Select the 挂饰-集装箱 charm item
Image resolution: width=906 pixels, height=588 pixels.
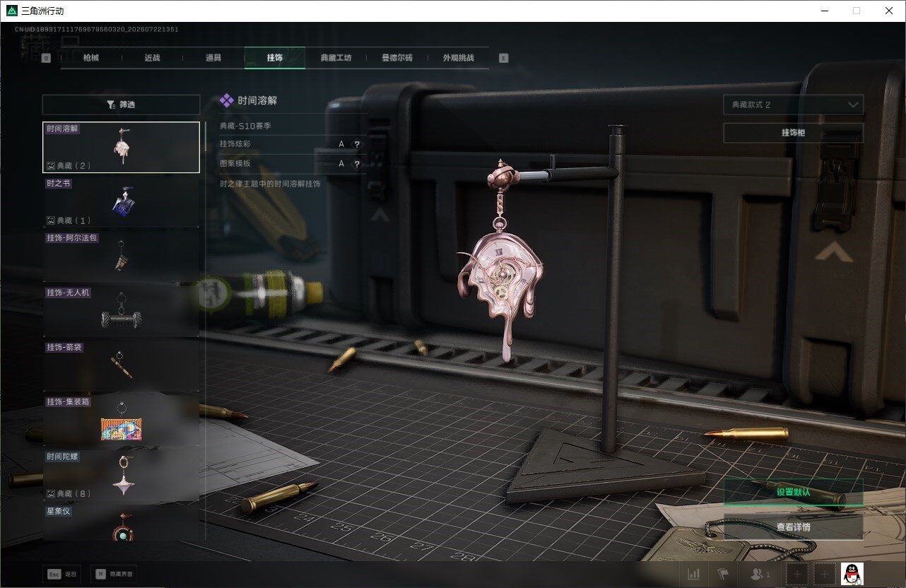pos(121,421)
